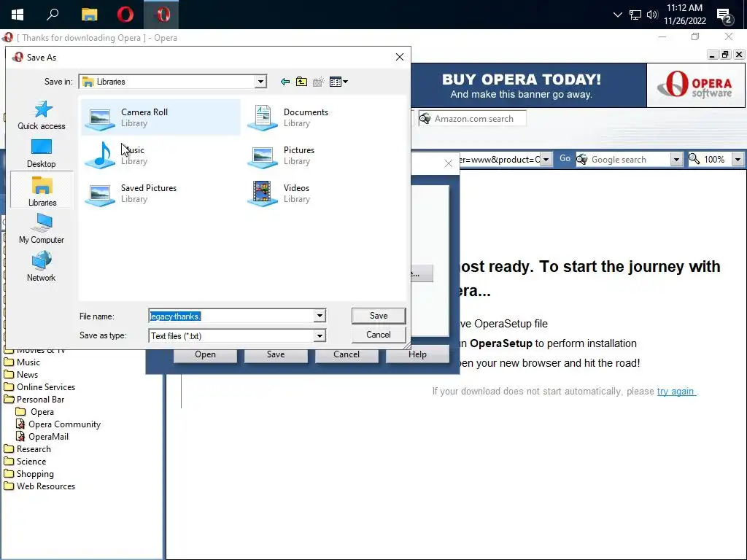Open the View menu icon in Save As
This screenshot has height=560, width=747.
(x=338, y=82)
